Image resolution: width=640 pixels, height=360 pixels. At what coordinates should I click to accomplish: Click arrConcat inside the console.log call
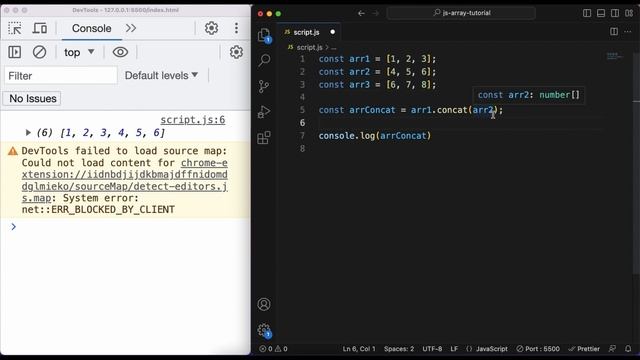point(403,136)
